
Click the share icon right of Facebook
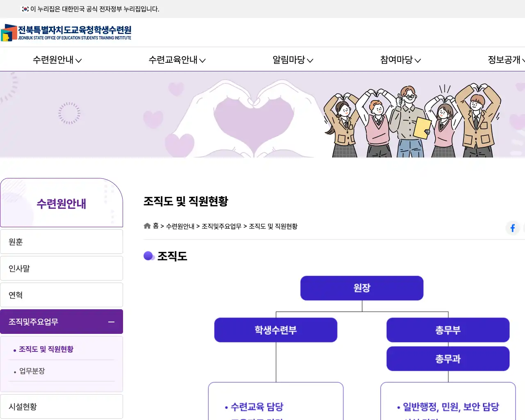point(524,228)
